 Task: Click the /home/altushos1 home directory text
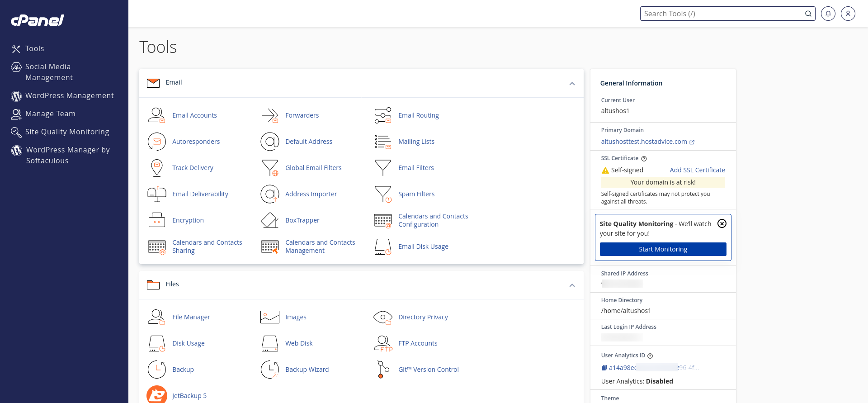(x=626, y=311)
